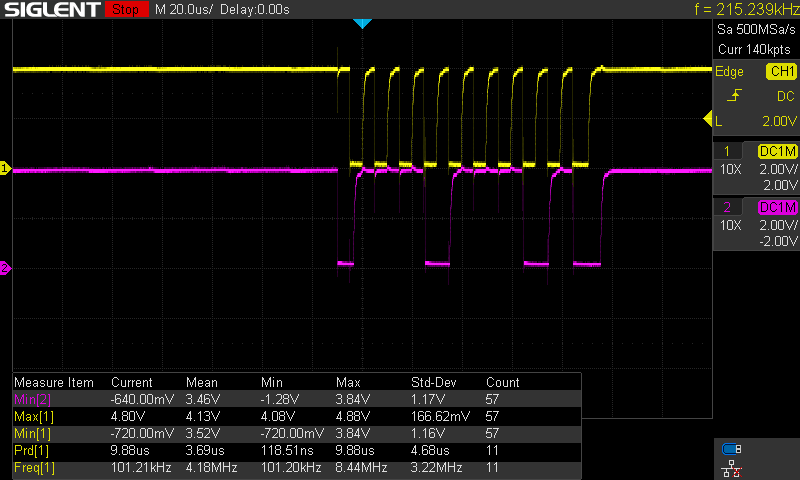Click channel 2 DC1M coupling badge
800x480 pixels.
coord(778,207)
